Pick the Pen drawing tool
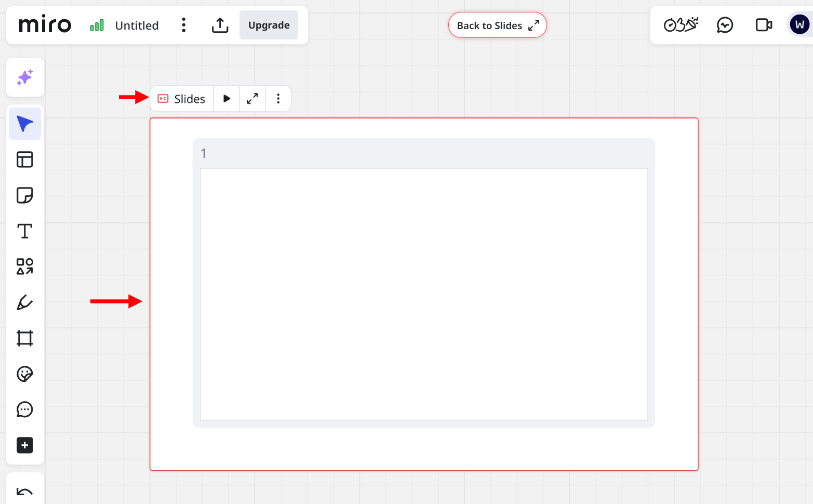Screen dimensions: 813x504 [24, 302]
